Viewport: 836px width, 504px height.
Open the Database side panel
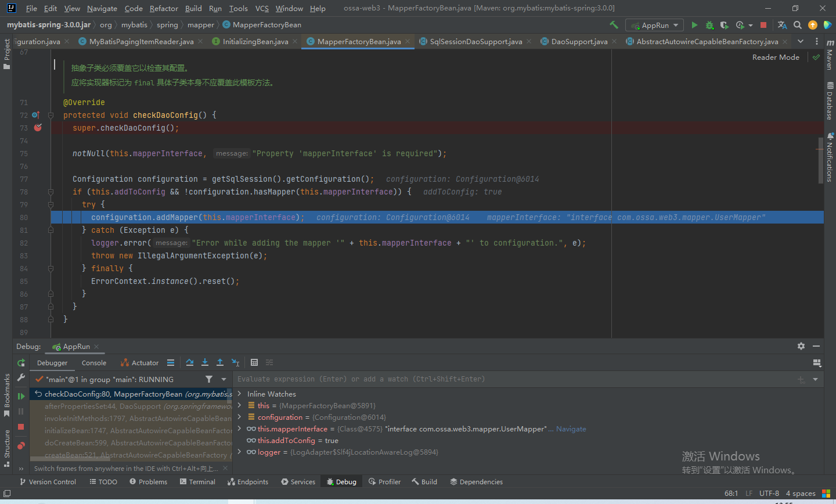[x=830, y=101]
